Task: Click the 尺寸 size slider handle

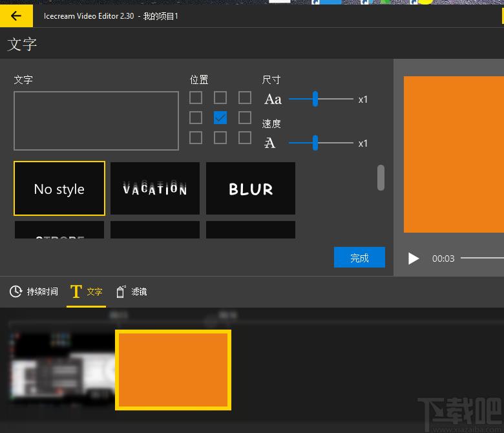Action: coord(315,99)
